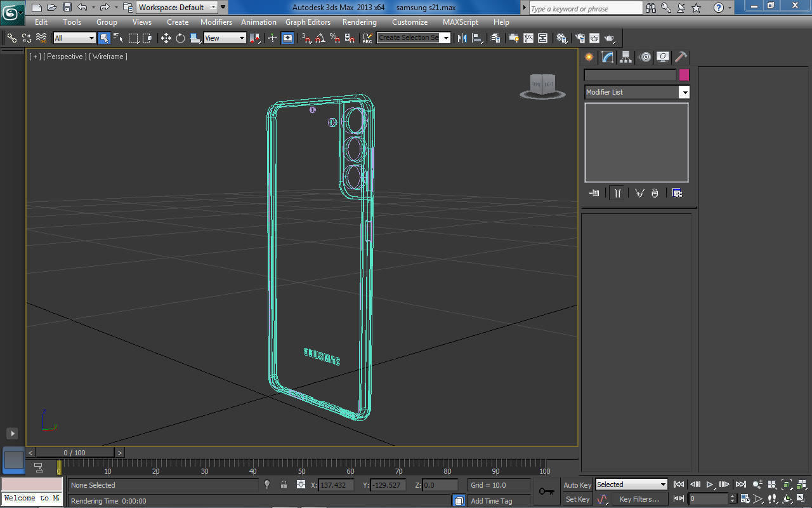Click the Add Time Tag field

(x=499, y=501)
